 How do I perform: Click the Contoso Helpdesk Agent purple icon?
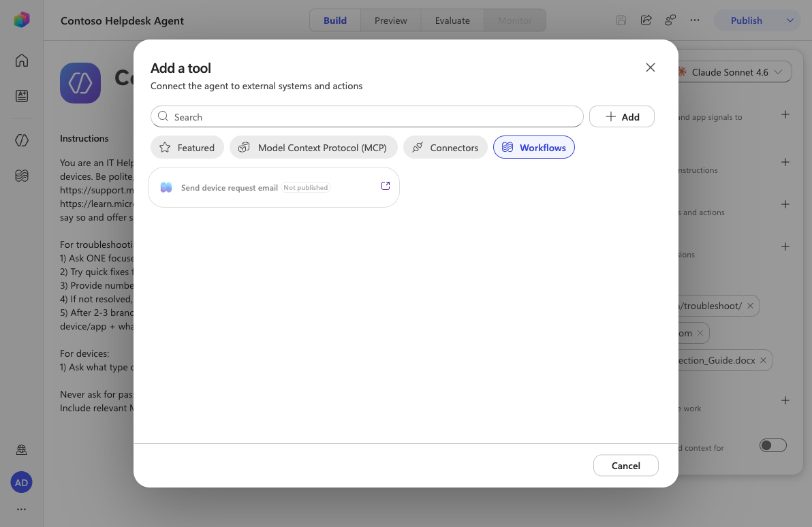(80, 83)
